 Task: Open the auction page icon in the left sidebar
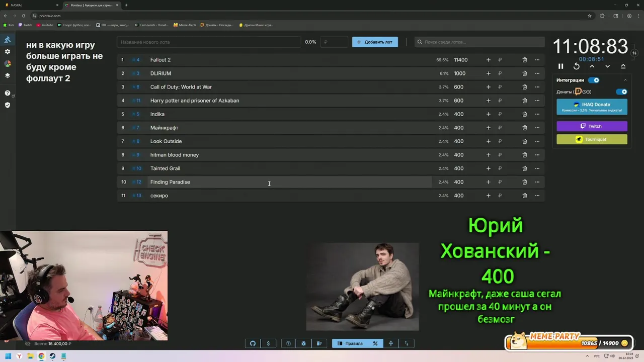point(8,40)
